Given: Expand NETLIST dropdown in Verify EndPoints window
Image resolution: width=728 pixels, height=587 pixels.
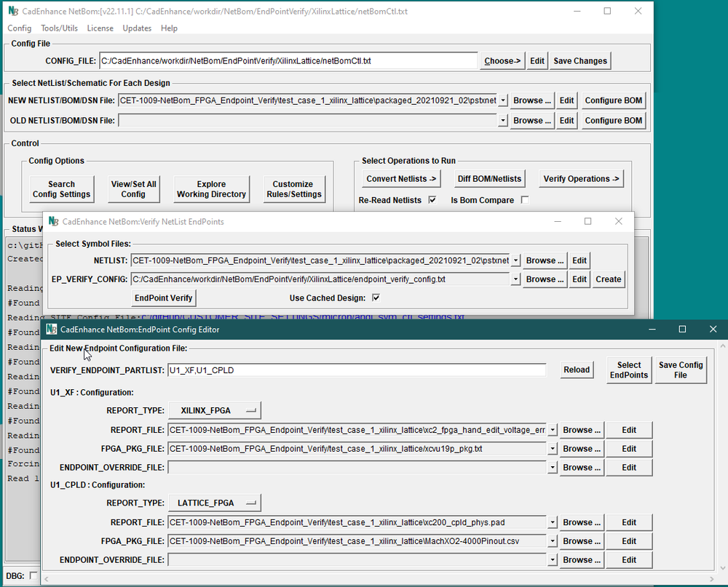Looking at the screenshot, I should tap(515, 260).
